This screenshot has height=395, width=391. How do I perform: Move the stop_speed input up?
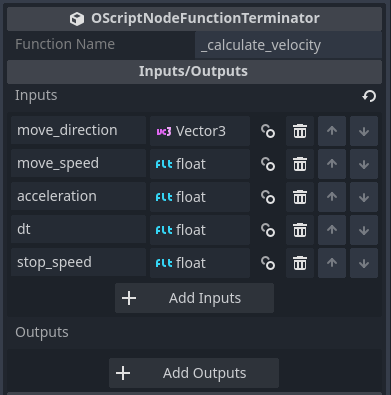[x=332, y=263]
